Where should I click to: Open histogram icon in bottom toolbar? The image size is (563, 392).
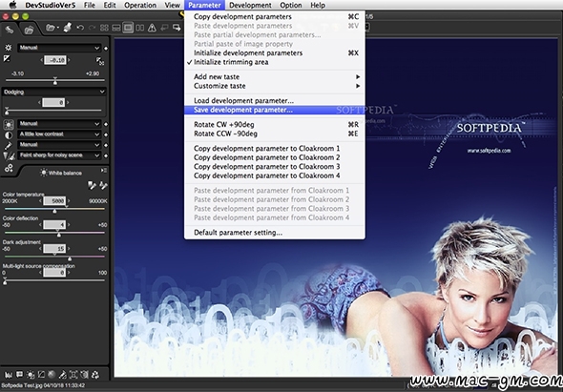pos(9,375)
